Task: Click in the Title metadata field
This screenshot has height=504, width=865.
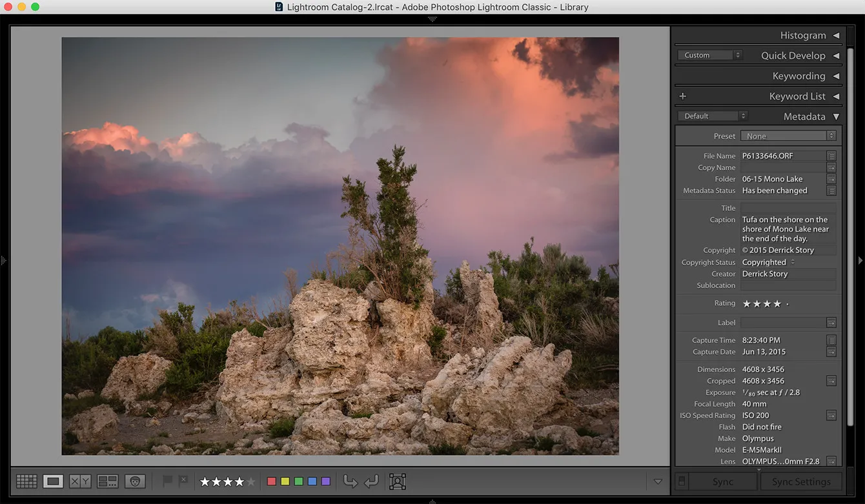Action: coord(788,208)
